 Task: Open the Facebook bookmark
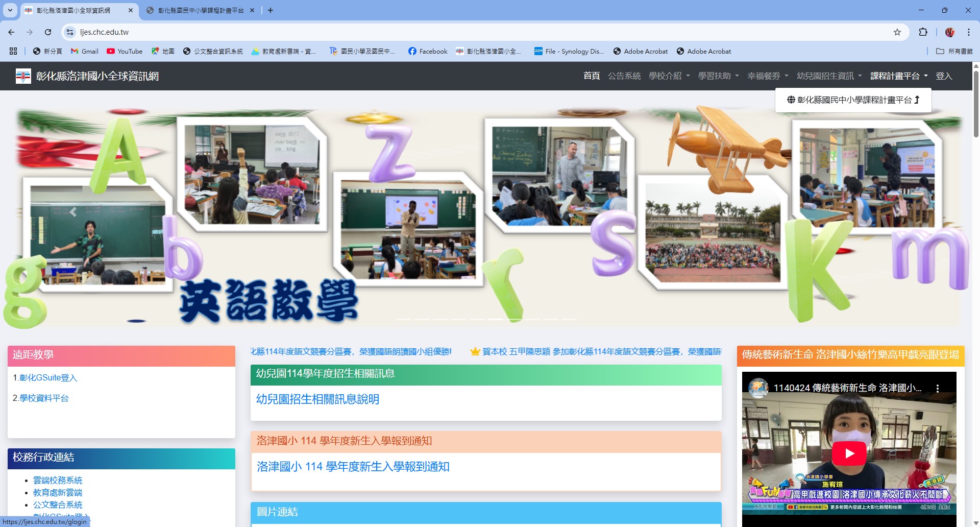[x=428, y=51]
